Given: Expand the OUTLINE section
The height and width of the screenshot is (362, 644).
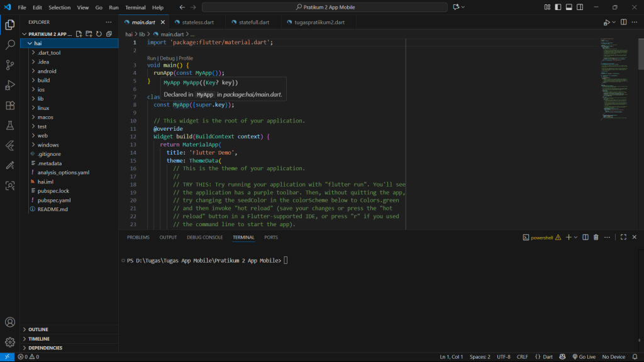Looking at the screenshot, I should 38,329.
